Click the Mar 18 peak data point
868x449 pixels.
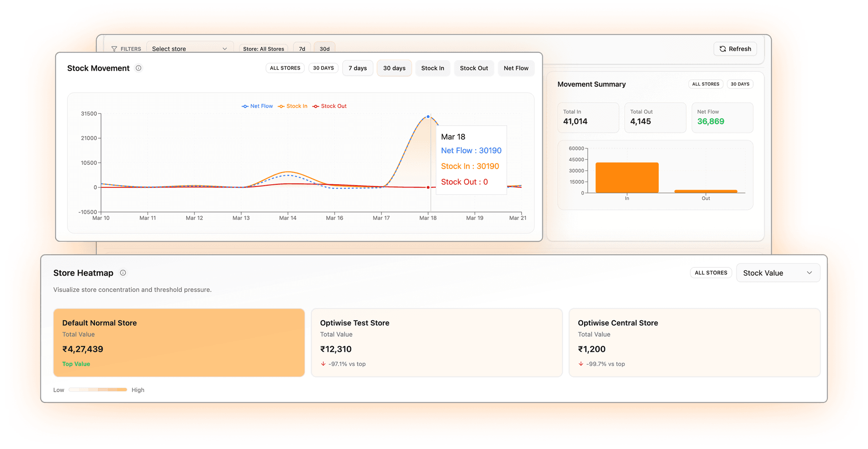(428, 117)
